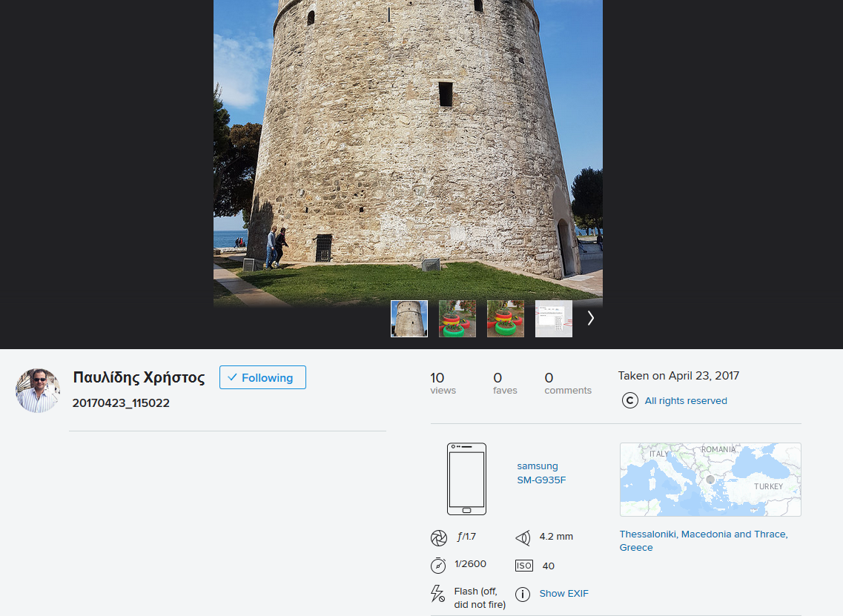The width and height of the screenshot is (843, 616).
Task: Click the smartphone camera device icon
Action: tap(466, 479)
